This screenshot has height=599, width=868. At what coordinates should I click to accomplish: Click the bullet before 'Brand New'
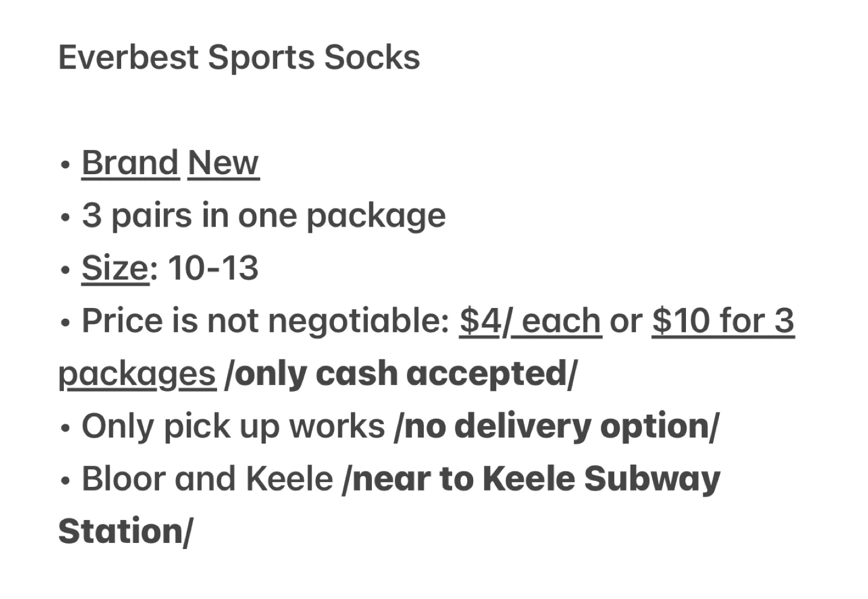tap(66, 165)
